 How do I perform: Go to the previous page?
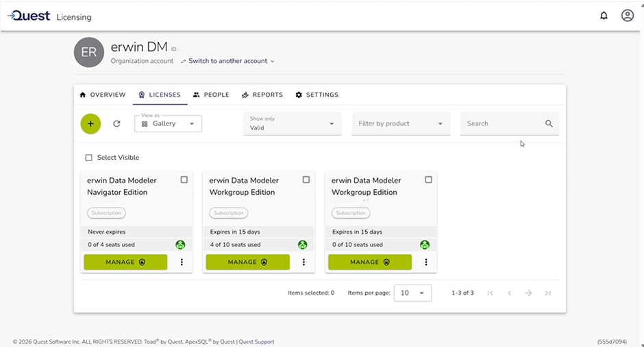(x=509, y=293)
